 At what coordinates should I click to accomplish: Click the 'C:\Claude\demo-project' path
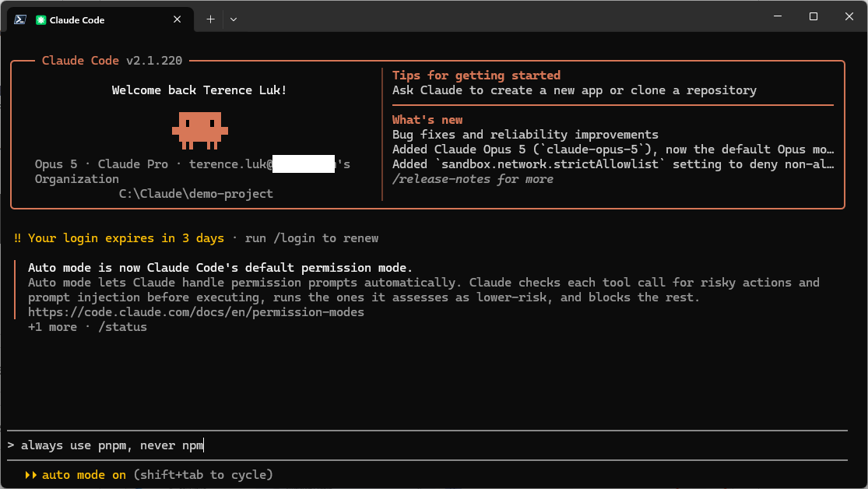[196, 194]
